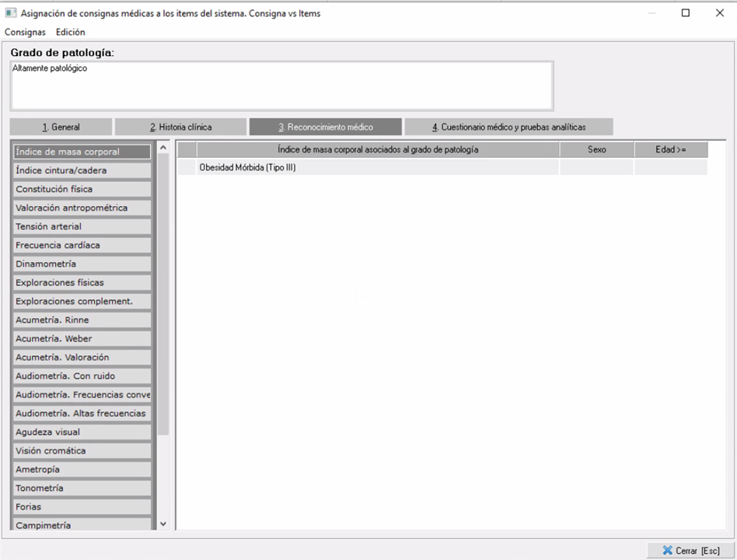Switch to the General tab
This screenshot has width=737, height=560.
[61, 127]
